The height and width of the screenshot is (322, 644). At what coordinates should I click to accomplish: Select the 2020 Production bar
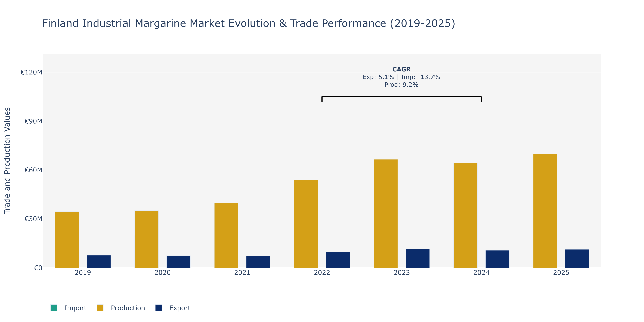pos(147,239)
